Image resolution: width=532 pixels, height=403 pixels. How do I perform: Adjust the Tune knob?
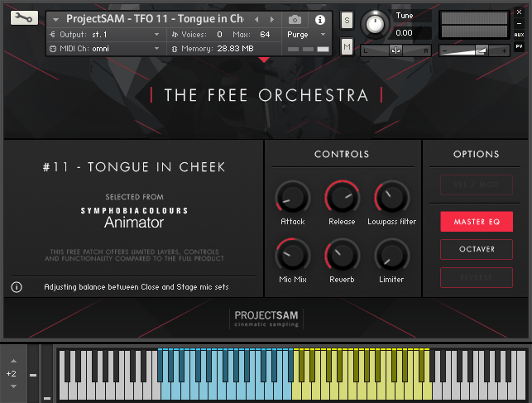coord(375,24)
